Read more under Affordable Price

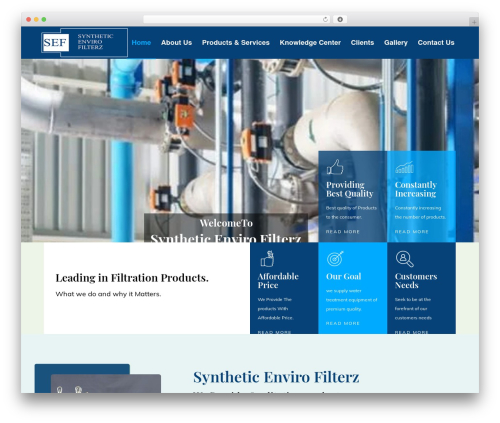tap(274, 332)
